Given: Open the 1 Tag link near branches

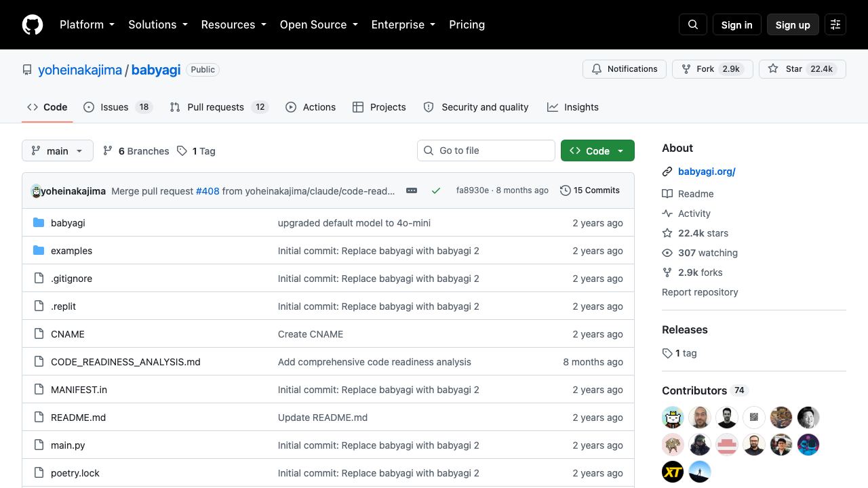Looking at the screenshot, I should [196, 151].
